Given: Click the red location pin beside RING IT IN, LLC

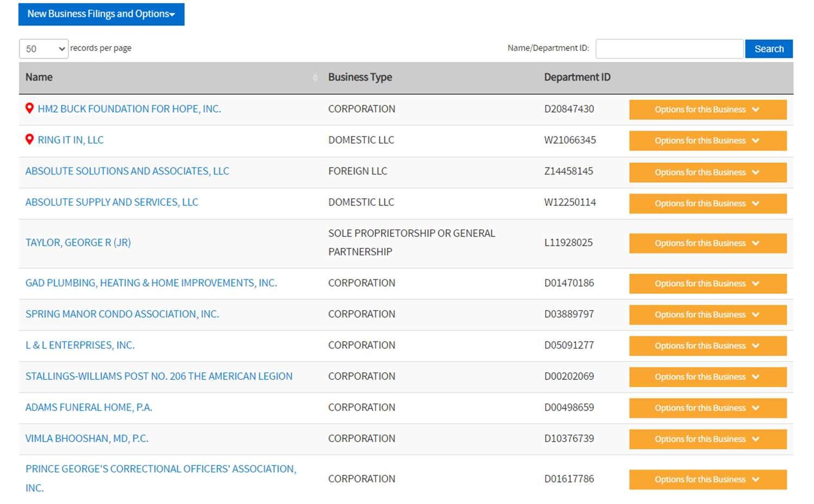Looking at the screenshot, I should 30,139.
